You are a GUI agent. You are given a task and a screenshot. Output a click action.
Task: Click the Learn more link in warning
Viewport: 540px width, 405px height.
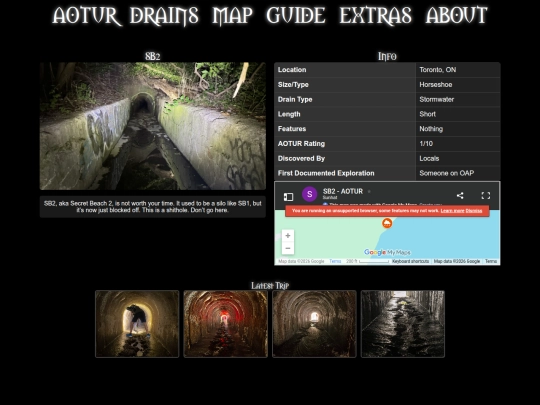pyautogui.click(x=453, y=211)
